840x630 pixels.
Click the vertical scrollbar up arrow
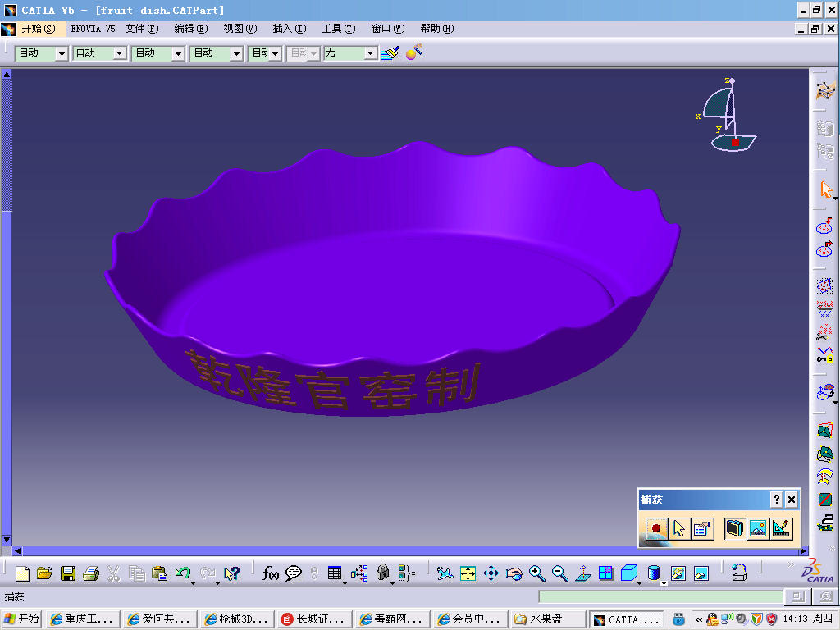pyautogui.click(x=7, y=74)
